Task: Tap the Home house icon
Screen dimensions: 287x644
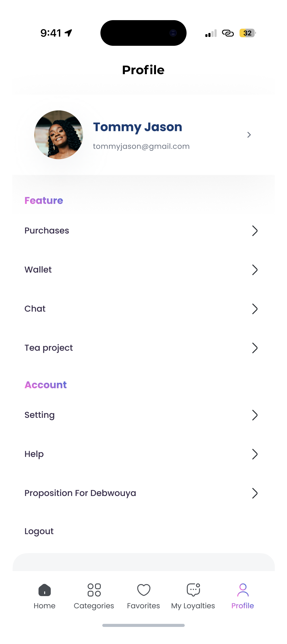Action: coord(45,590)
